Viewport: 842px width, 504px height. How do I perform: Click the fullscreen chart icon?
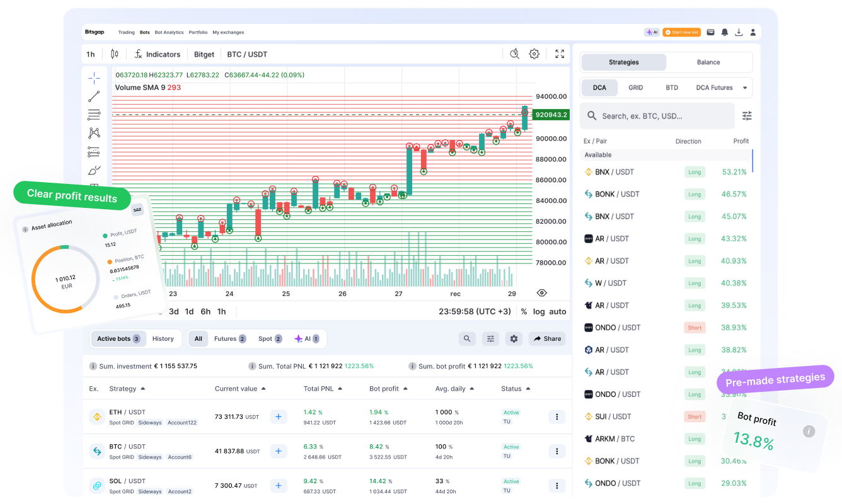559,54
